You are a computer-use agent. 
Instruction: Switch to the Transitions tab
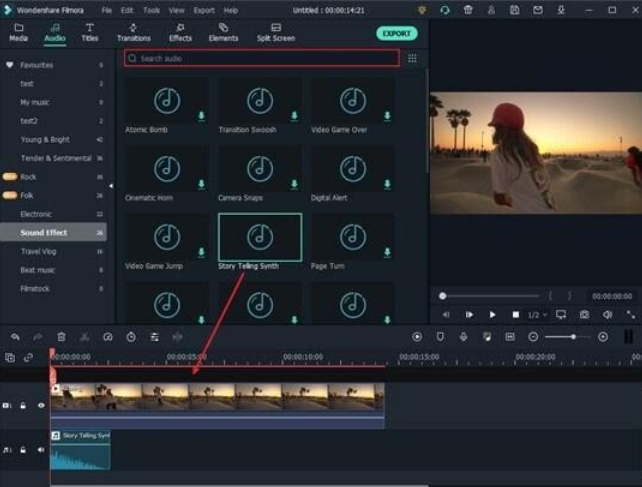[133, 32]
